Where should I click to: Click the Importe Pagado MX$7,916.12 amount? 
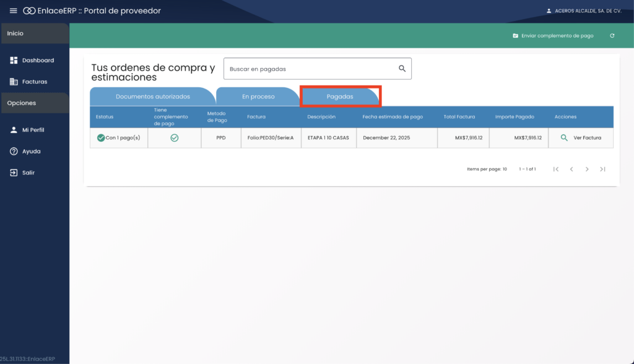[528, 138]
